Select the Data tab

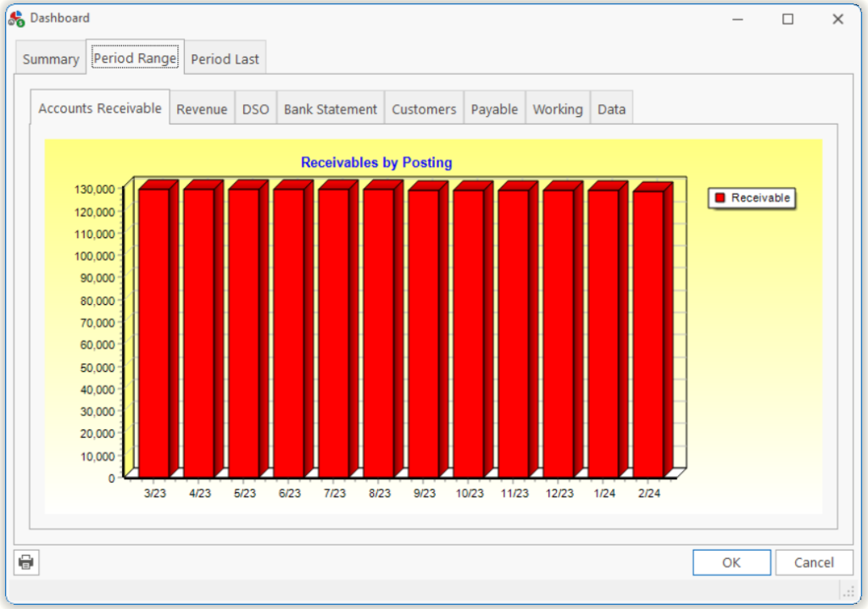611,109
